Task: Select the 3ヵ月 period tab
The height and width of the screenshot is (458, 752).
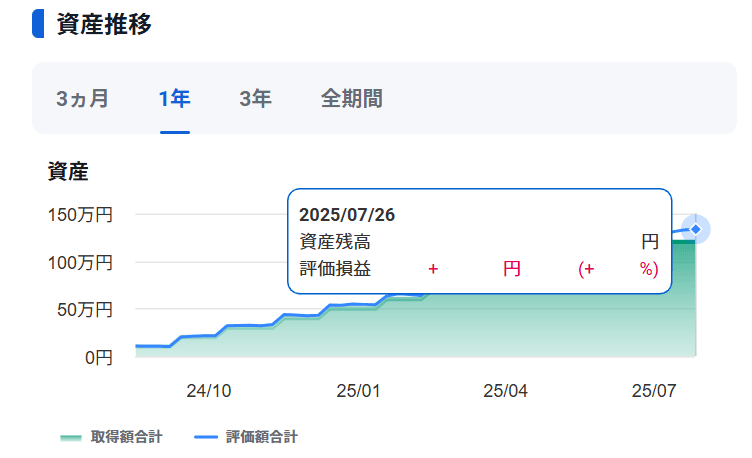Action: [x=82, y=99]
